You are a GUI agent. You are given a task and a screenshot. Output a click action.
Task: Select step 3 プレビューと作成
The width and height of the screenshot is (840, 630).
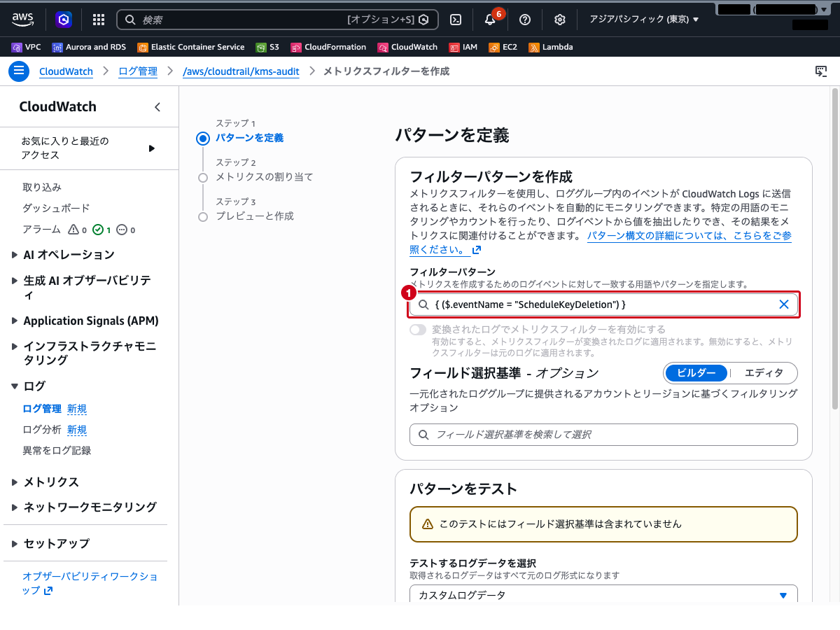point(255,216)
